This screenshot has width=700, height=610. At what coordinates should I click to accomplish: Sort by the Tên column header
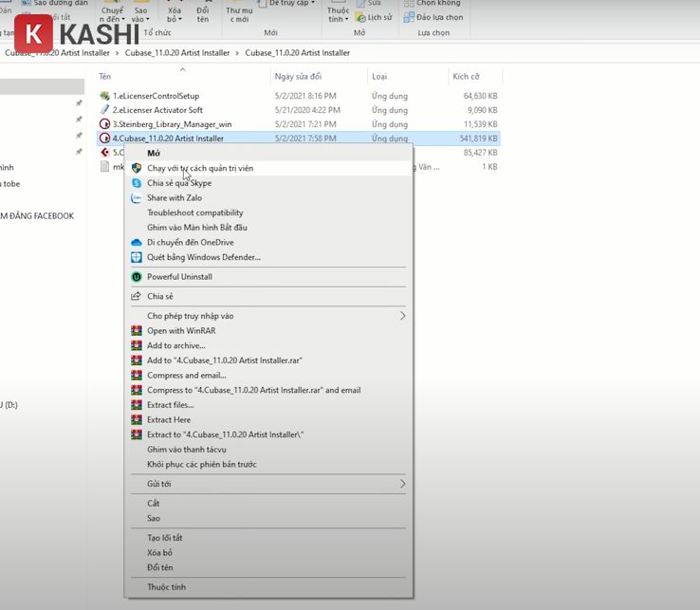point(183,76)
